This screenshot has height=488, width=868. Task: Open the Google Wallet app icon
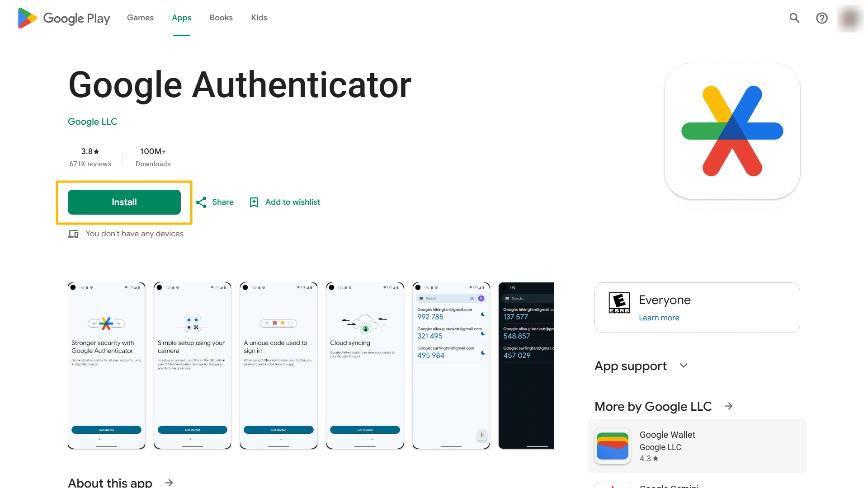[613, 446]
